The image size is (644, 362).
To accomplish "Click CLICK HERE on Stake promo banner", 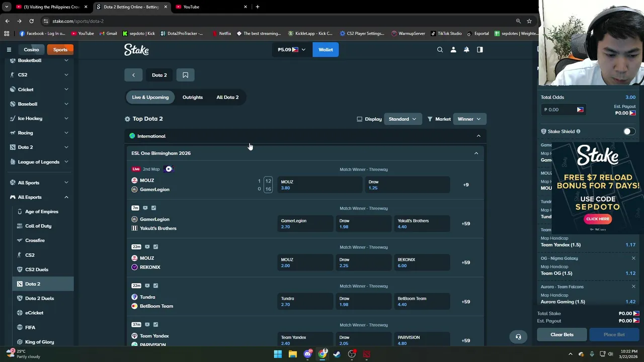I will click(x=598, y=219).
